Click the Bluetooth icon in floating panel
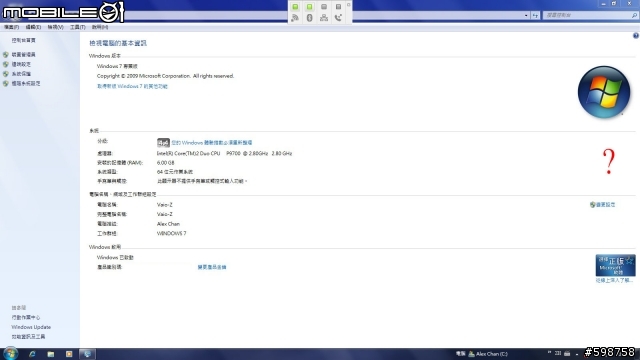This screenshot has width=640, height=360. point(309,18)
